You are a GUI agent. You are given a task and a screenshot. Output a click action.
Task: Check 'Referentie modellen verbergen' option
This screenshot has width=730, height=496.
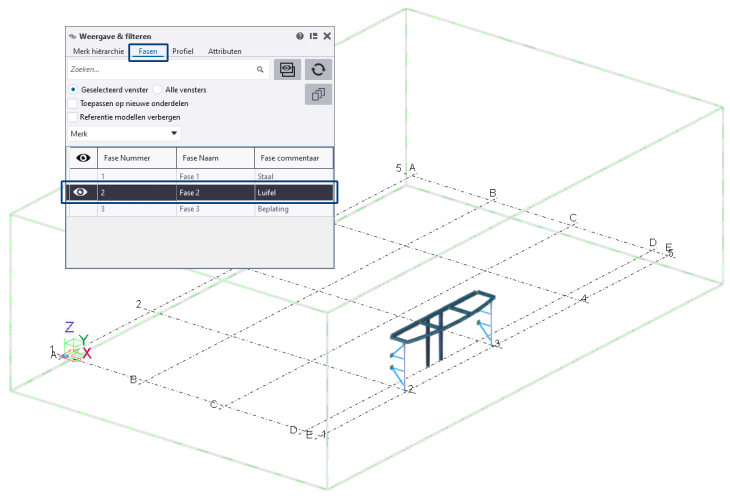pyautogui.click(x=73, y=116)
